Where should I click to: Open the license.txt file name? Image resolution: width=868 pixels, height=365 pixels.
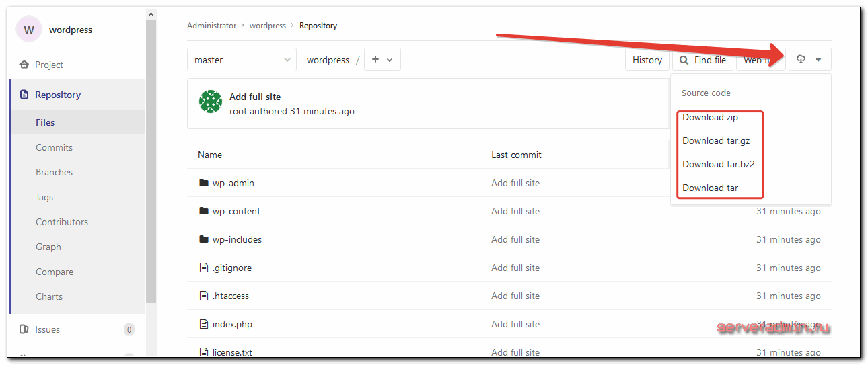(x=232, y=352)
